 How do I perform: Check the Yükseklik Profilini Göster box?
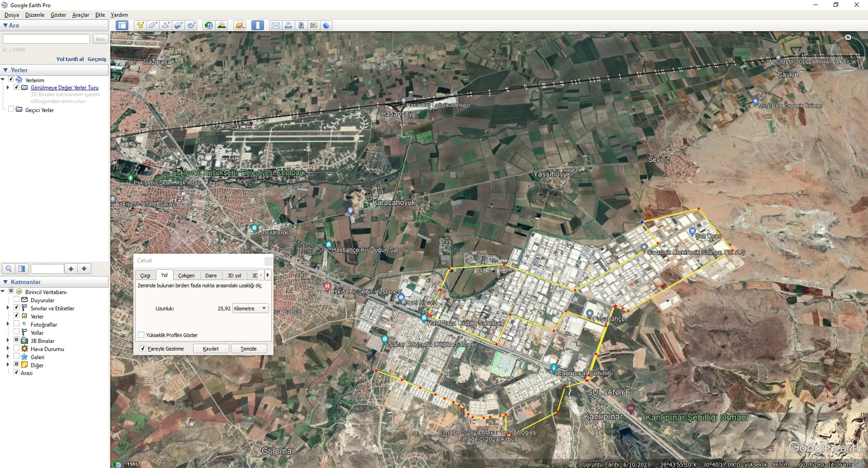142,335
